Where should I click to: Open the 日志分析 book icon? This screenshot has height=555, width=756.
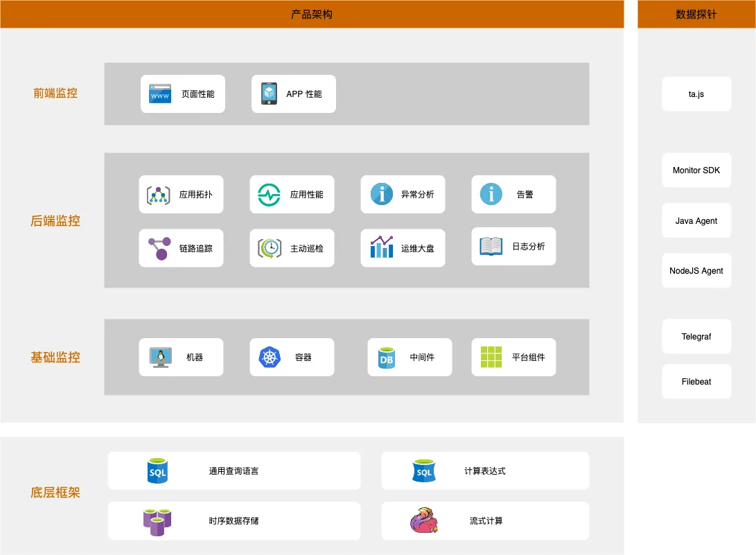(x=491, y=246)
